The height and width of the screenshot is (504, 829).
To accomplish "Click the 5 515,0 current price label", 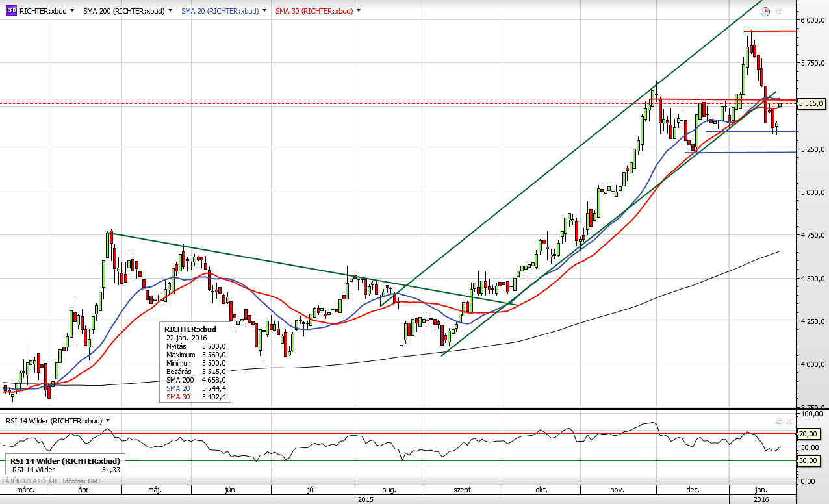I will tap(811, 103).
